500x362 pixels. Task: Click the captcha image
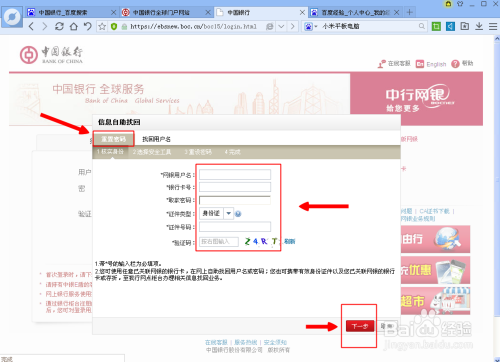click(262, 241)
